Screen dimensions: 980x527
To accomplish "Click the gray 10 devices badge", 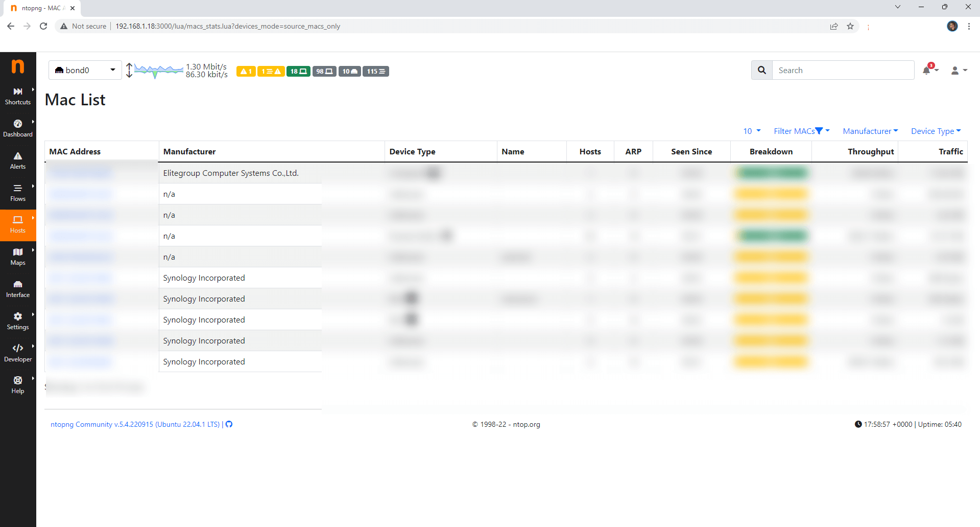I will tap(350, 71).
